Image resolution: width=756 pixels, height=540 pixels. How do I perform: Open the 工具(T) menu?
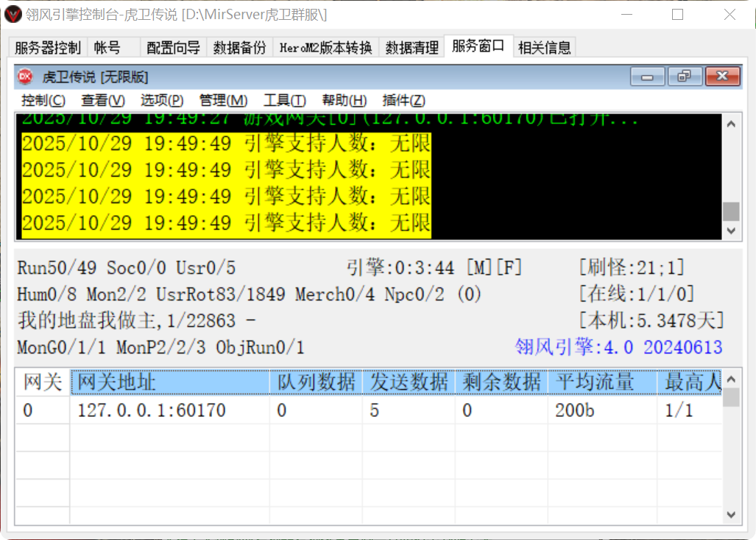(283, 100)
